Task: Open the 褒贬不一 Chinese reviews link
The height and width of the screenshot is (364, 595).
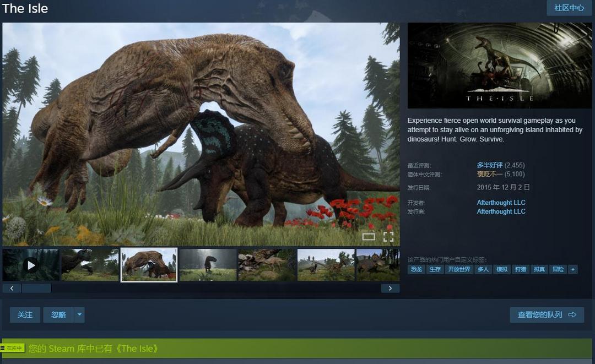Action: click(x=490, y=174)
